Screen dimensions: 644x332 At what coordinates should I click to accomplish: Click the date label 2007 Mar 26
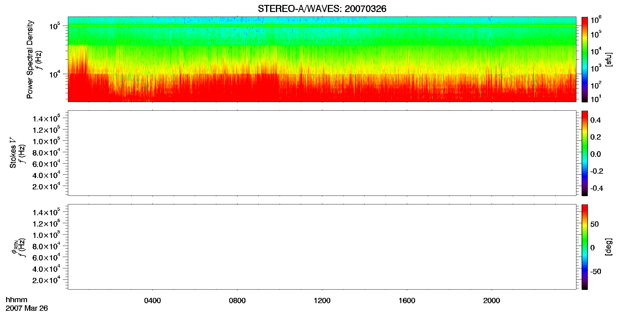(27, 308)
